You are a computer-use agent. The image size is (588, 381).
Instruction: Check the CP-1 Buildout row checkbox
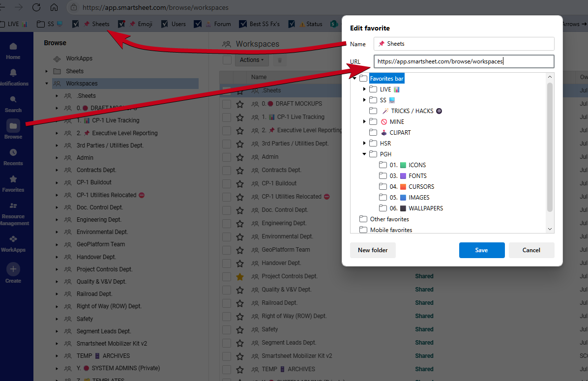pyautogui.click(x=227, y=184)
